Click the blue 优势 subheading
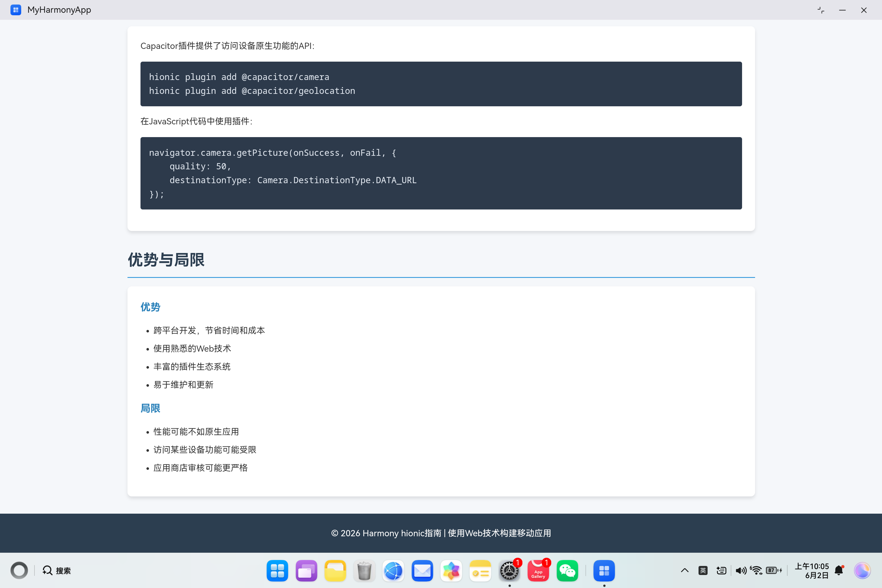882x588 pixels. 150,307
